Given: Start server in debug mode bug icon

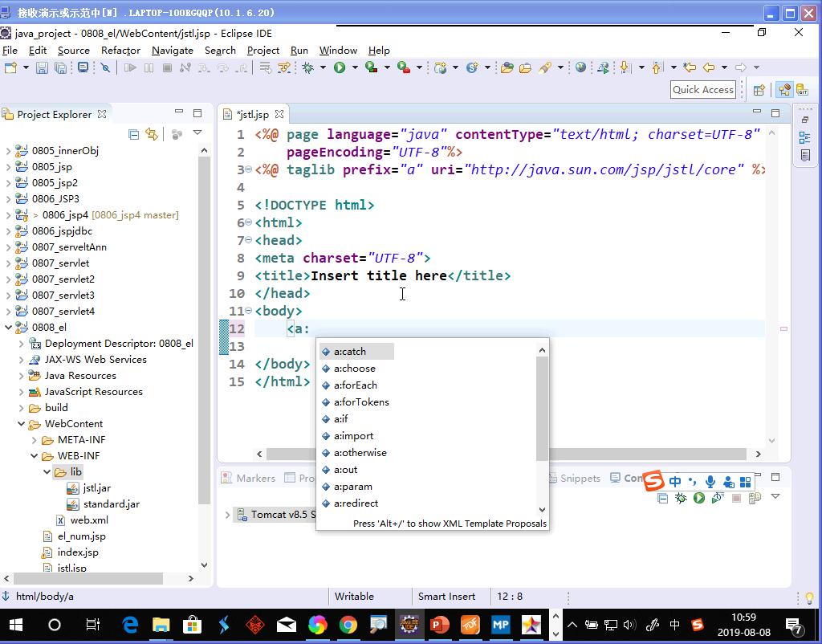Looking at the screenshot, I should click(x=681, y=498).
